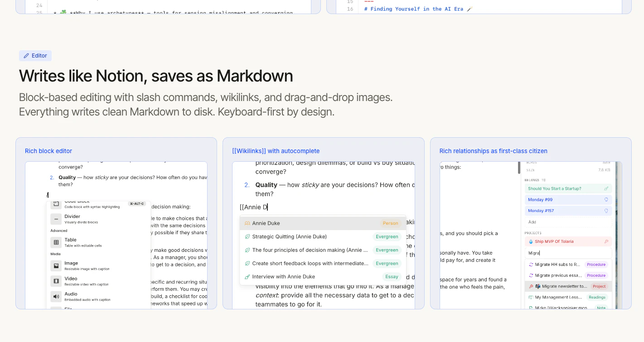Click the leaf icon beside Create short feedback loops

pos(247,263)
